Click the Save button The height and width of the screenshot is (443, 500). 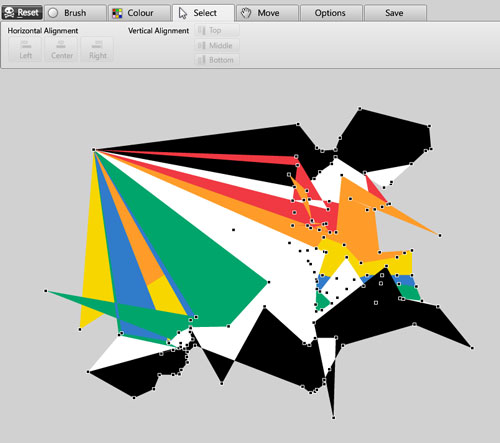395,13
